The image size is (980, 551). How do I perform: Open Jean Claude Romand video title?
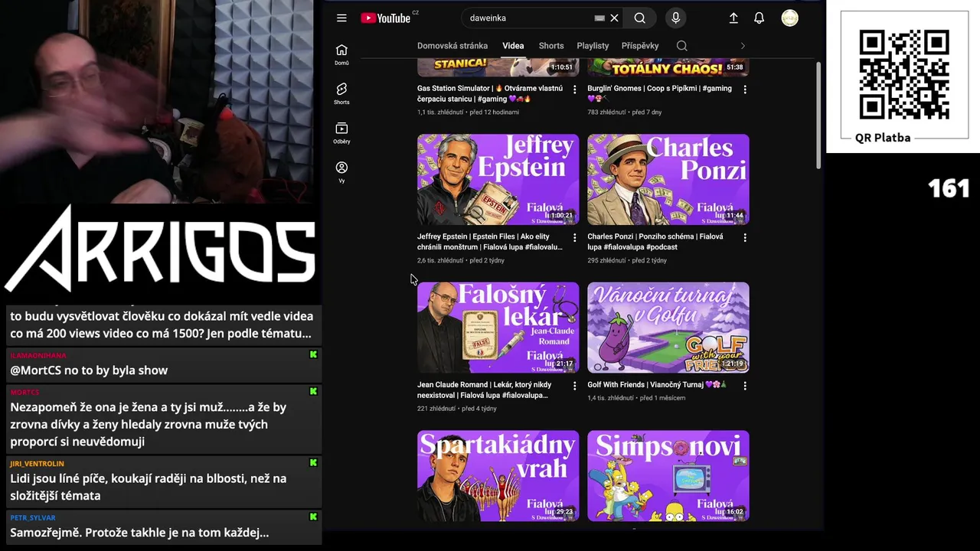click(485, 390)
